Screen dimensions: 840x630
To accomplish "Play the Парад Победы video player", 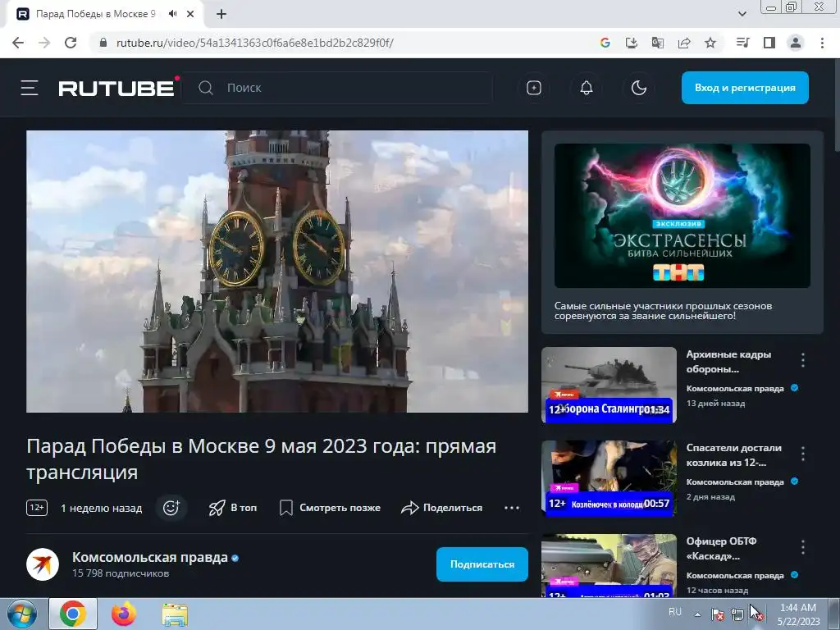I will (x=277, y=272).
